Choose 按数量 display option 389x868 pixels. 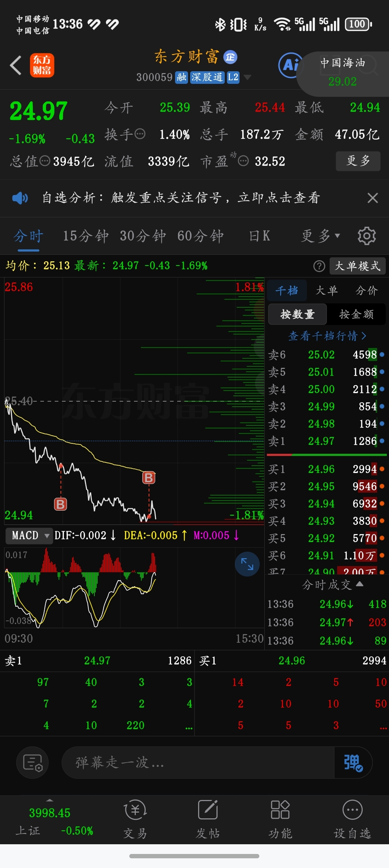click(298, 314)
